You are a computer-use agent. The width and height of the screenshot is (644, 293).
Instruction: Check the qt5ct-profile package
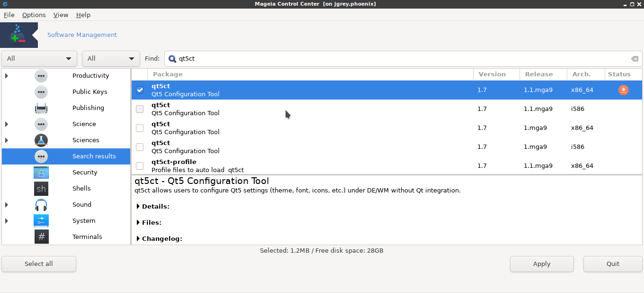pos(140,166)
